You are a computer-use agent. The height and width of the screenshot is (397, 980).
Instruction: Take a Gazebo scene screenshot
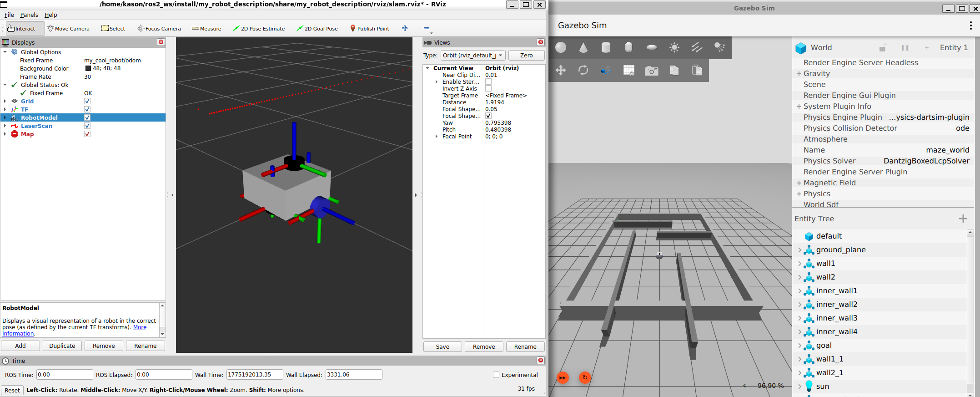tap(651, 71)
